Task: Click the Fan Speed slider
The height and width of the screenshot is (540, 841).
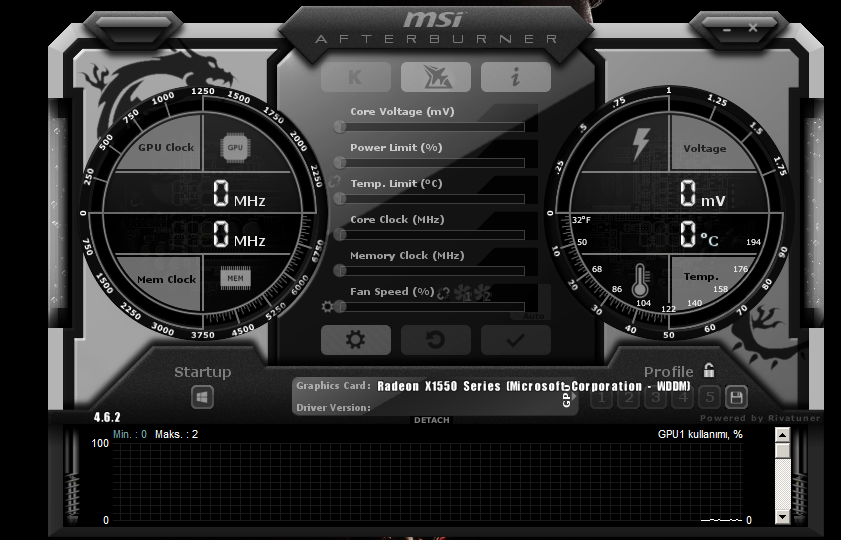Action: point(429,307)
